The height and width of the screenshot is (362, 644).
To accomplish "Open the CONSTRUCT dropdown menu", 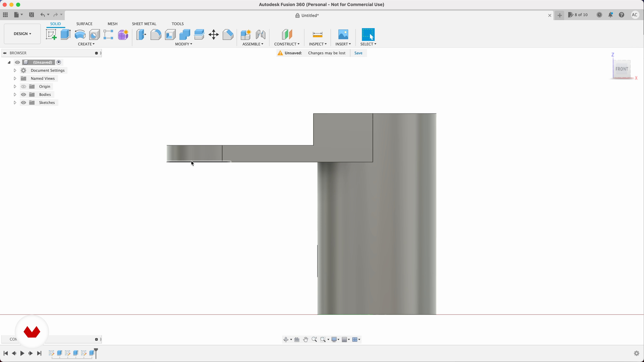I will 287,44.
